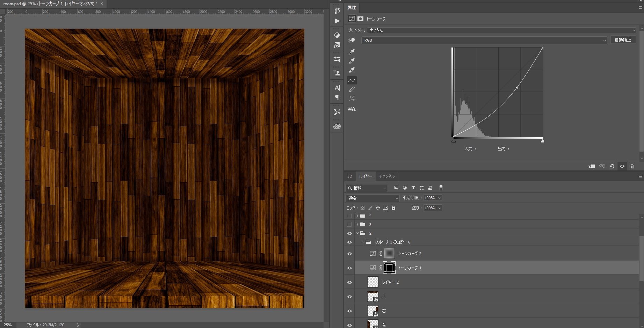Open the プリセット dropdown
Image resolution: width=644 pixels, height=328 pixels.
(x=501, y=30)
